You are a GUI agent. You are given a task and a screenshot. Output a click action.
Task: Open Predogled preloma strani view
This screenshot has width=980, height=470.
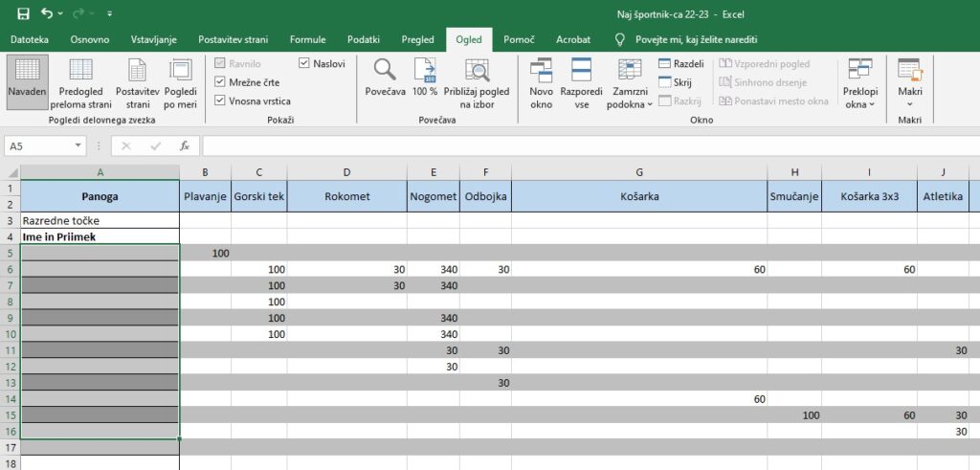80,82
